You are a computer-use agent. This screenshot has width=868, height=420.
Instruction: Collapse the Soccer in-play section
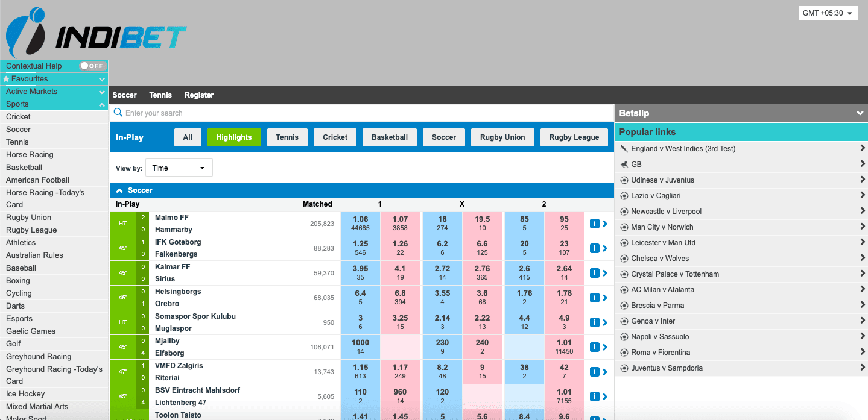(x=119, y=190)
